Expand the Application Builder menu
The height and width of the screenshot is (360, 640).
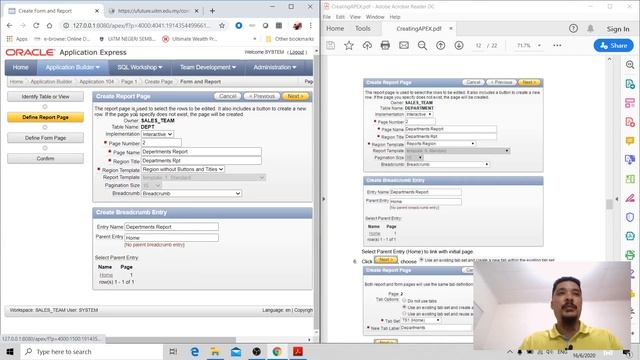pyautogui.click(x=72, y=67)
